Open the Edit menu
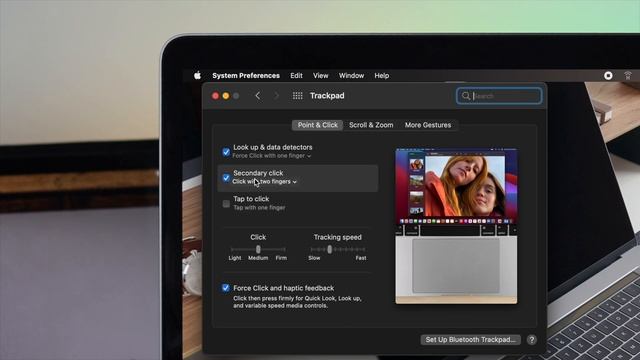Screen dimensions: 640x360 (x=296, y=76)
